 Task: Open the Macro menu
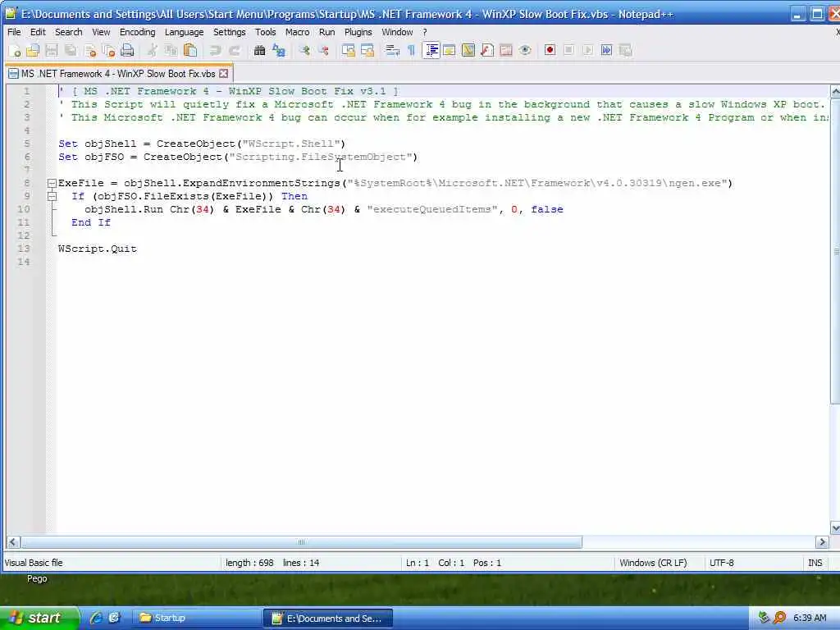coord(297,32)
